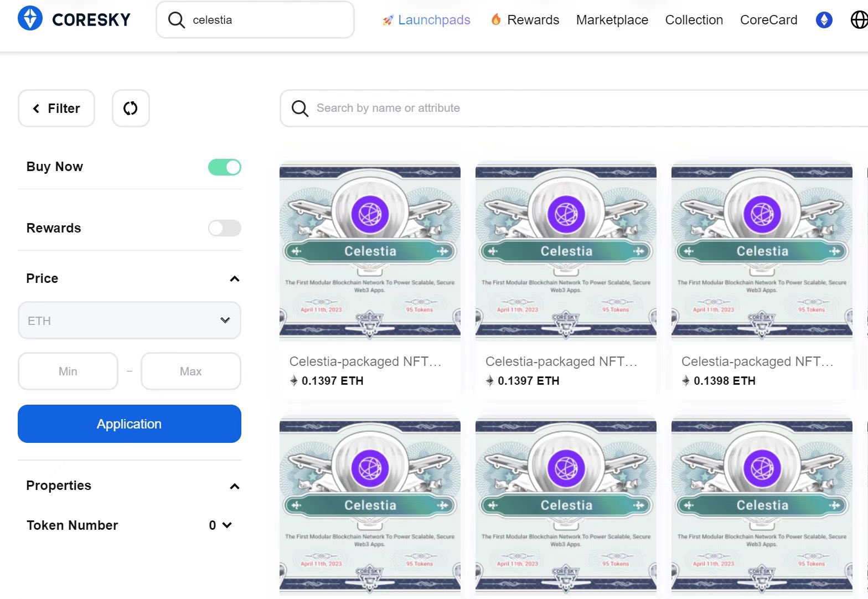Turn off the Buy Now switch
Image resolution: width=868 pixels, height=599 pixels.
[x=225, y=167]
